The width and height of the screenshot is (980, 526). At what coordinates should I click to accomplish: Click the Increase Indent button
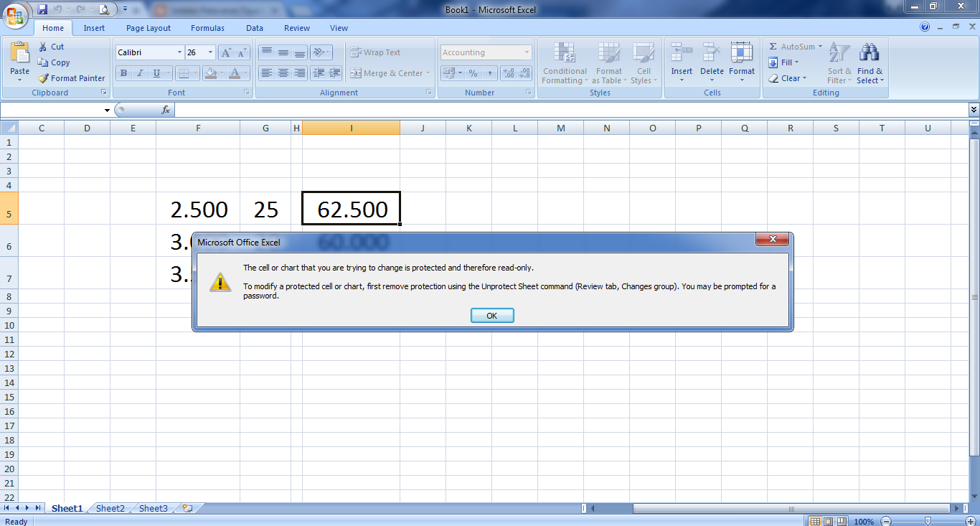pos(335,73)
